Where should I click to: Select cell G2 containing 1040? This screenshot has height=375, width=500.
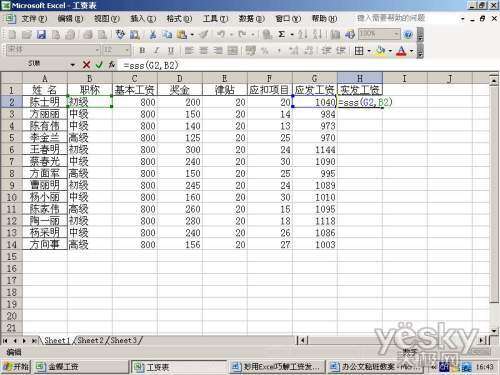[x=315, y=102]
